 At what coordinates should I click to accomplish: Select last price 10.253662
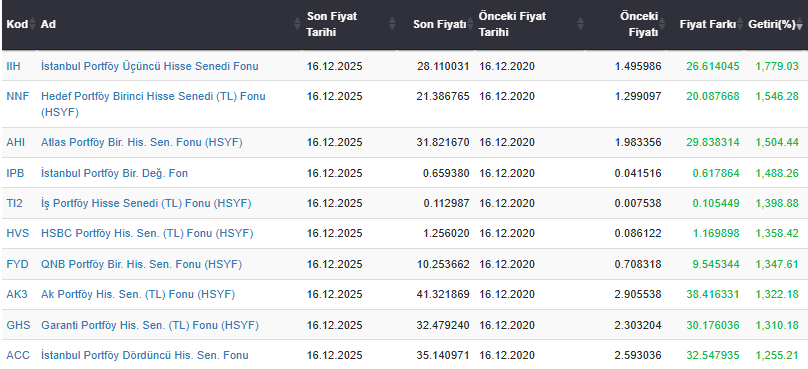point(443,264)
